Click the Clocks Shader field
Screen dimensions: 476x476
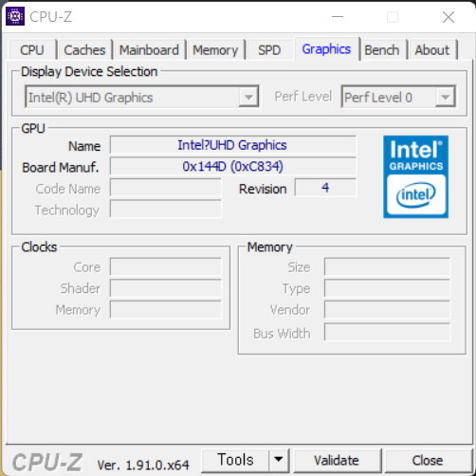point(166,288)
